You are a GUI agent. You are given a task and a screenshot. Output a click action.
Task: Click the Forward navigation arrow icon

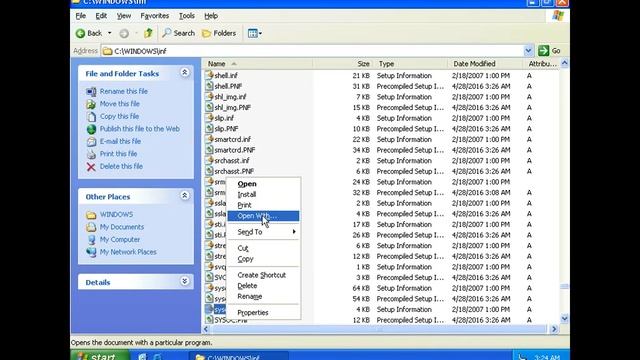point(124,33)
